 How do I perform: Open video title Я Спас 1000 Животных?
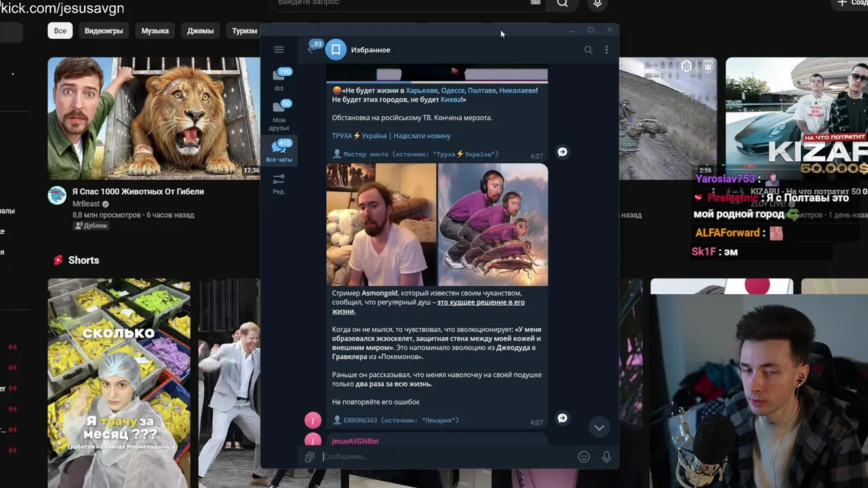(138, 192)
